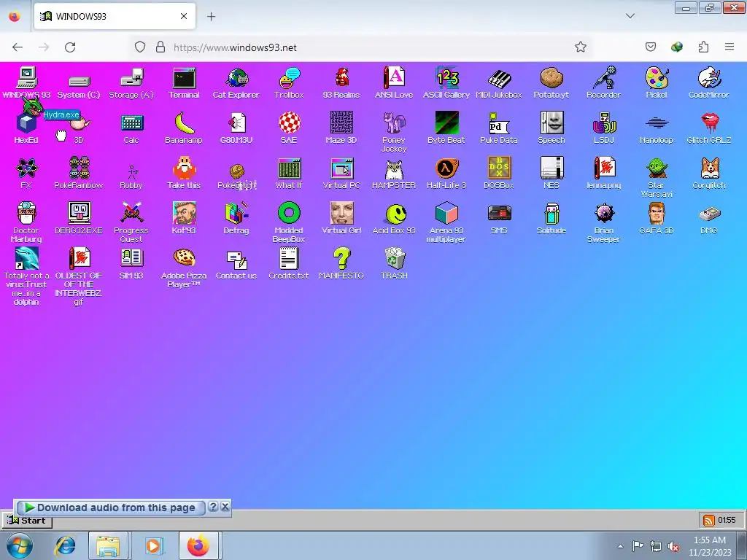Open the DOSBox icon
Image resolution: width=747 pixels, height=560 pixels.
click(499, 168)
